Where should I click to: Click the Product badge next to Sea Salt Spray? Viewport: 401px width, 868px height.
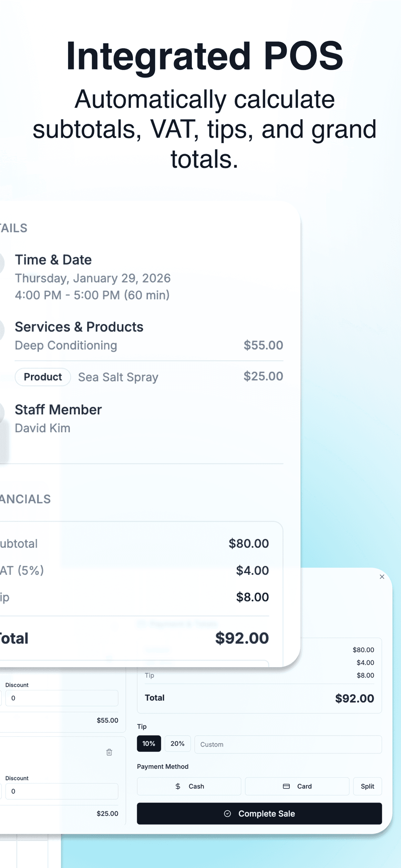point(43,377)
